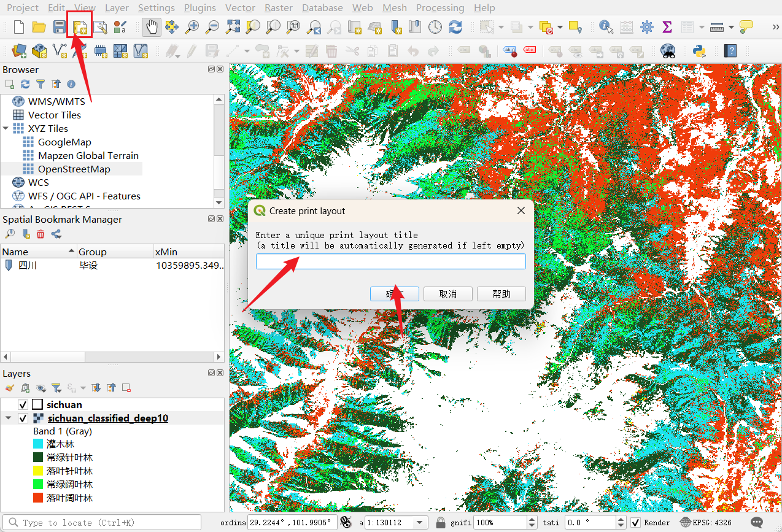Open the Layout Manager icon
Screen dimensions: 782x532
(99, 28)
